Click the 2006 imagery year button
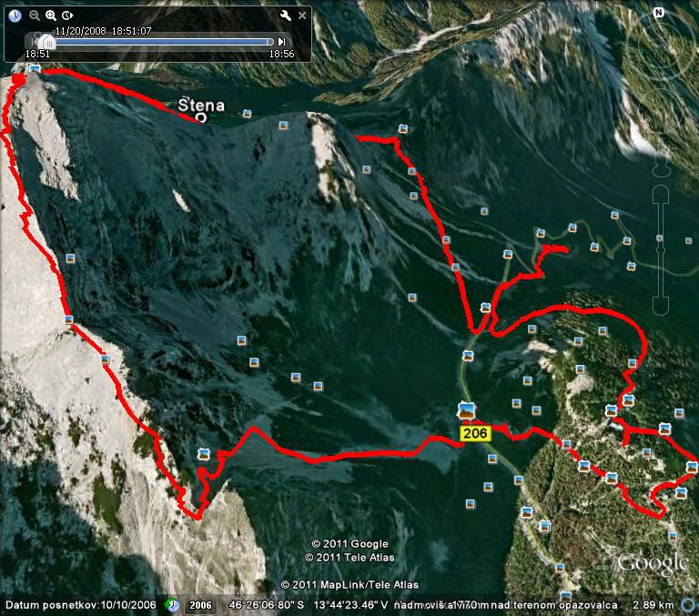 tap(200, 605)
